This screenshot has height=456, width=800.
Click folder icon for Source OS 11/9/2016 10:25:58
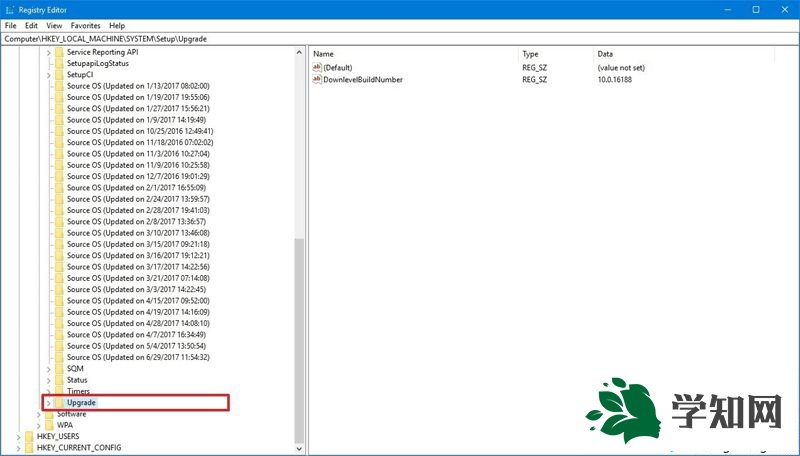pos(59,165)
